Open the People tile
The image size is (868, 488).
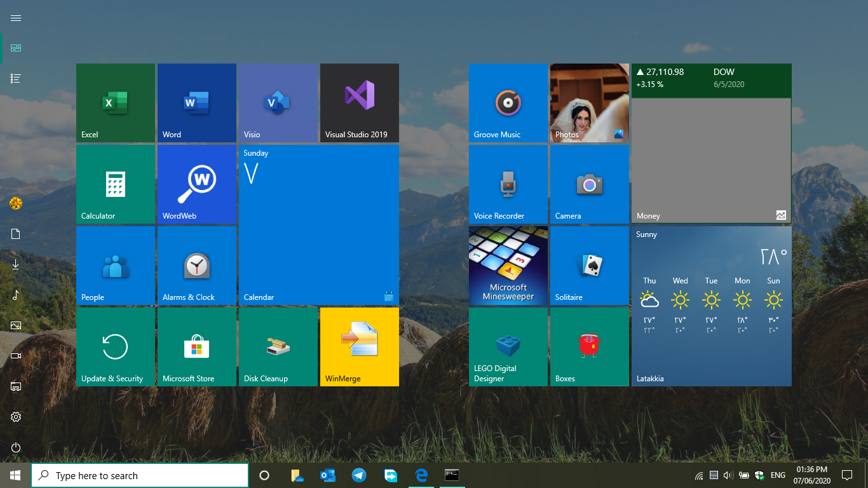[x=116, y=266]
